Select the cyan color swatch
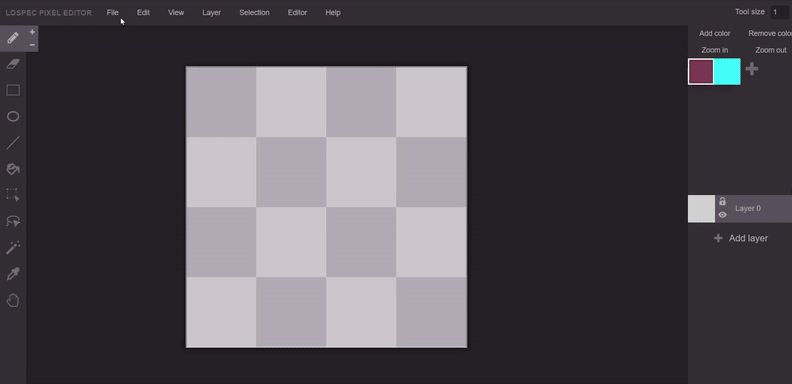Image resolution: width=792 pixels, height=384 pixels. [727, 71]
